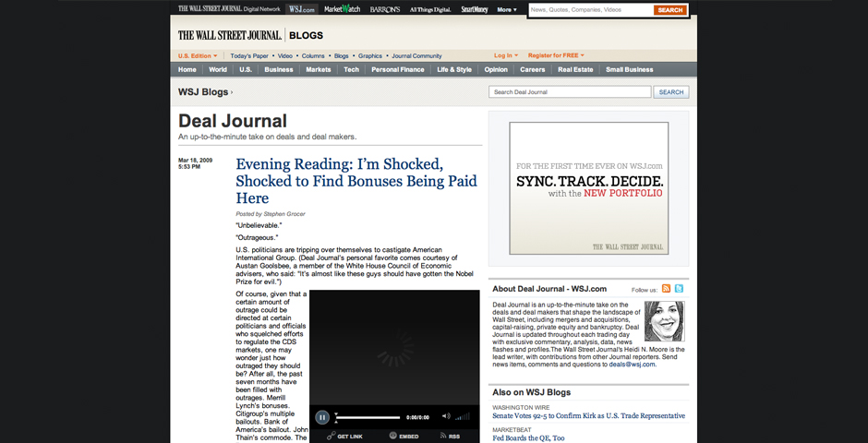The height and width of the screenshot is (443, 868).
Task: Focus the News, Quotes, Companies search field
Action: (x=591, y=10)
